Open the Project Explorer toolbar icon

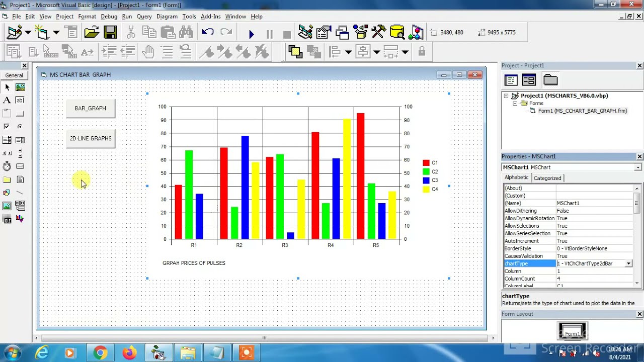pyautogui.click(x=305, y=32)
